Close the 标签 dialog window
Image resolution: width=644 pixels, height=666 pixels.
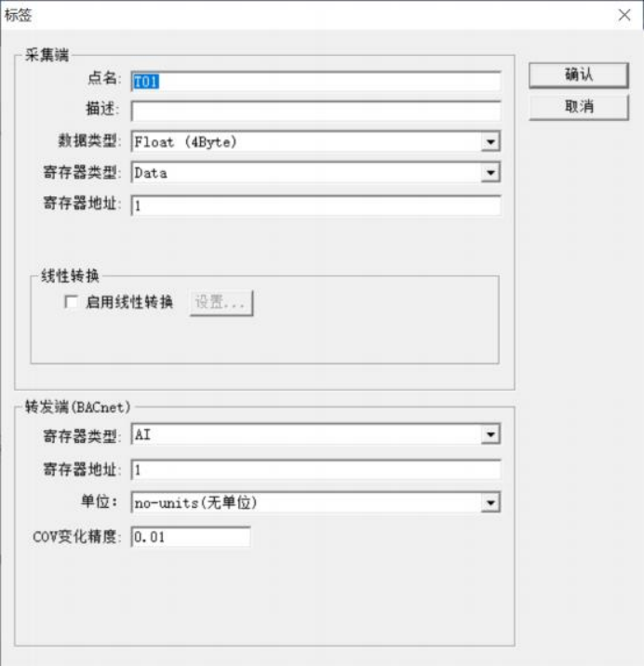point(624,15)
